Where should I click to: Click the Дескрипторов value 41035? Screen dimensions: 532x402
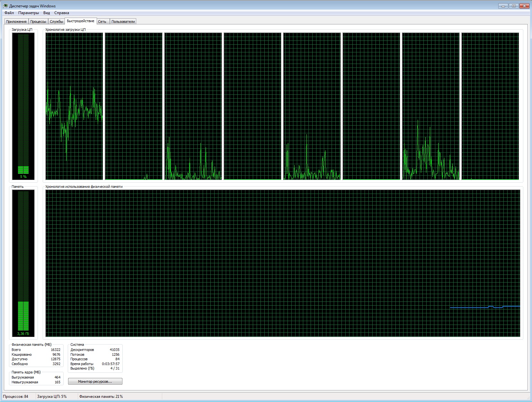pyautogui.click(x=115, y=350)
